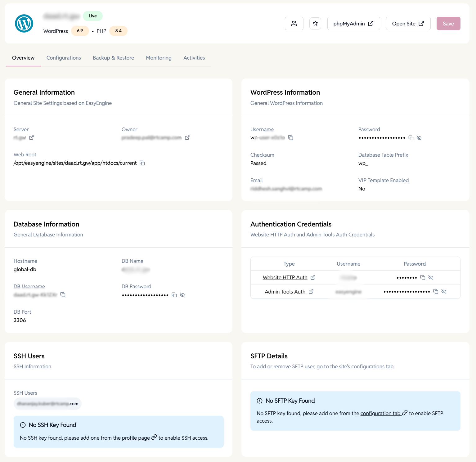The height and width of the screenshot is (462, 476).
Task: Open Admin Tools Auth external link icon
Action: 311,292
